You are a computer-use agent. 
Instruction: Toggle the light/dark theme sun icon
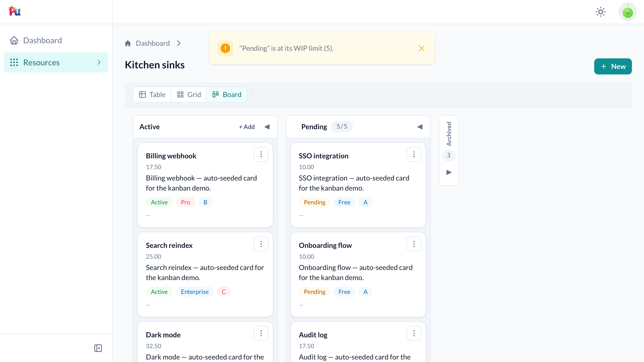[600, 12]
